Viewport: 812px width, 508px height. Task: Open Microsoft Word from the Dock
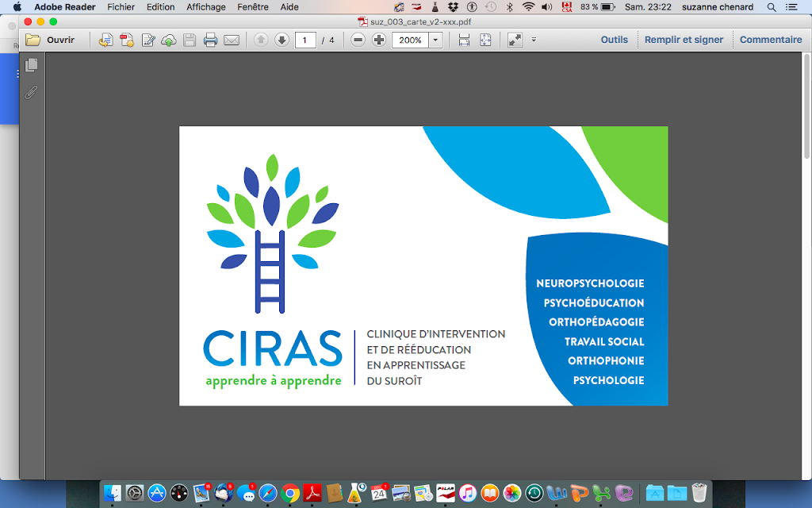pyautogui.click(x=557, y=493)
